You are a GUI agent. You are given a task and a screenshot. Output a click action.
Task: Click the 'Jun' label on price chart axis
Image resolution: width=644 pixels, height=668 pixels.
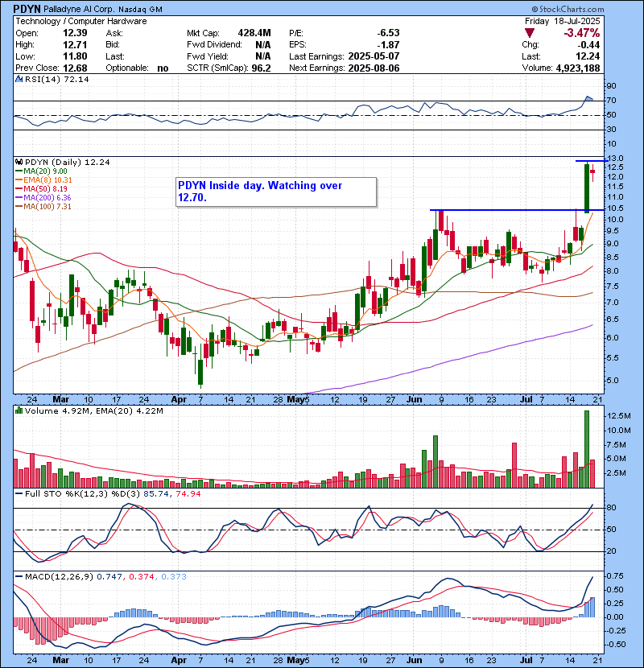414,400
